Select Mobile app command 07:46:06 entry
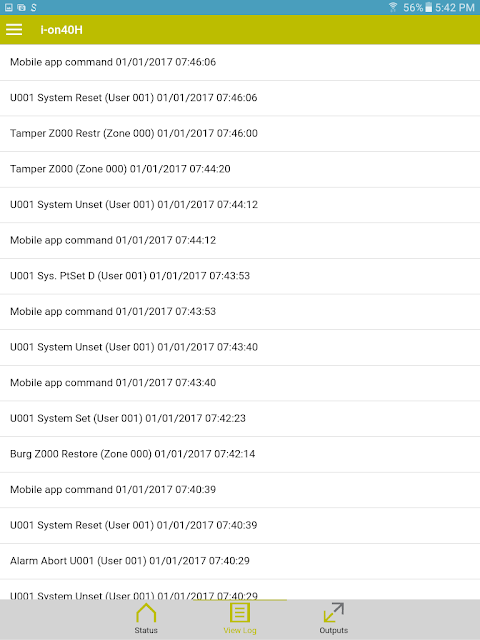480x640 pixels. pyautogui.click(x=240, y=62)
